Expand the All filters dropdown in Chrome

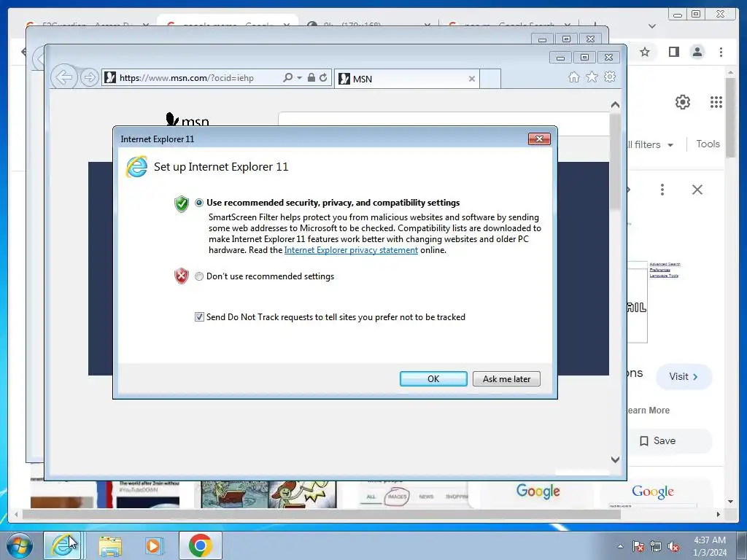pyautogui.click(x=650, y=145)
